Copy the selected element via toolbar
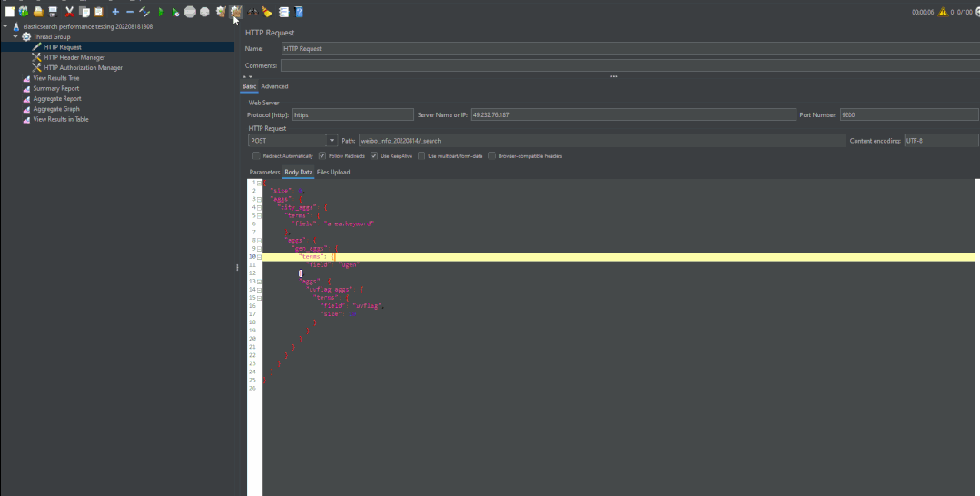Viewport: 980px width, 496px height. click(x=84, y=12)
